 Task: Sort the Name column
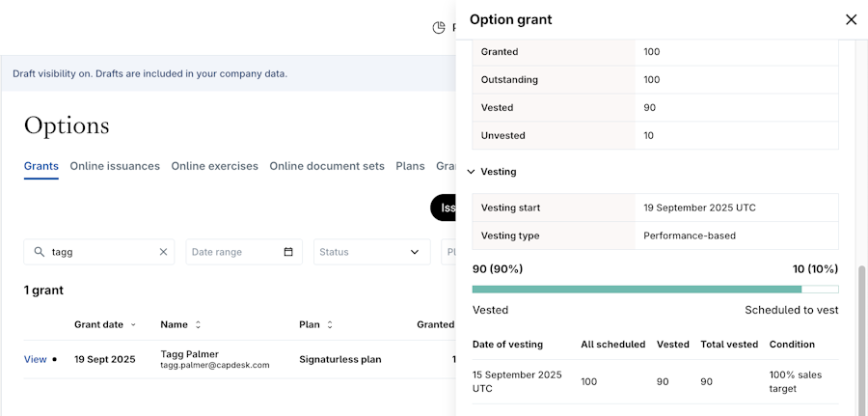tap(198, 325)
